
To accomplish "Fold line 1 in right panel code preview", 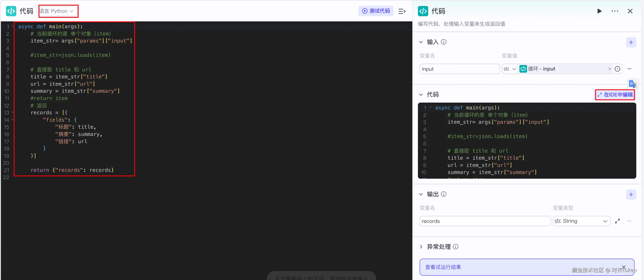I will tap(430, 107).
